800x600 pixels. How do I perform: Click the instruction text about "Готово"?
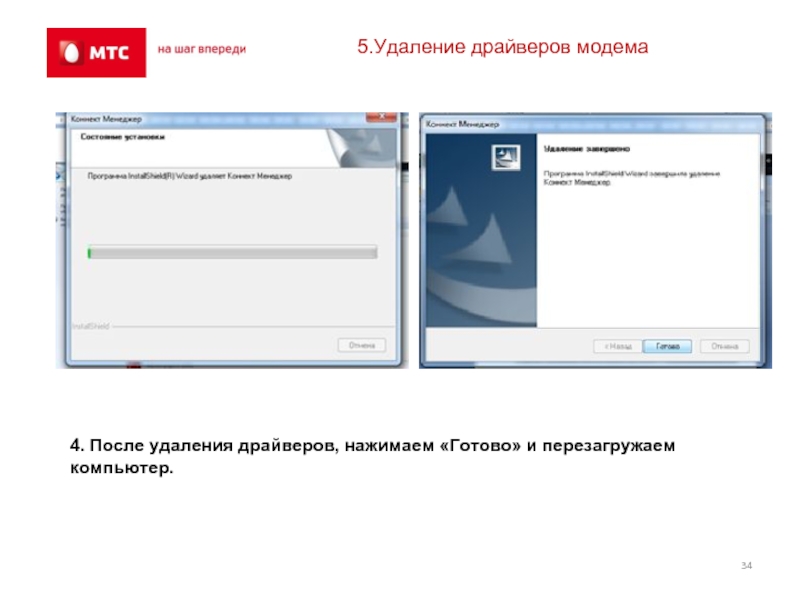tap(372, 456)
